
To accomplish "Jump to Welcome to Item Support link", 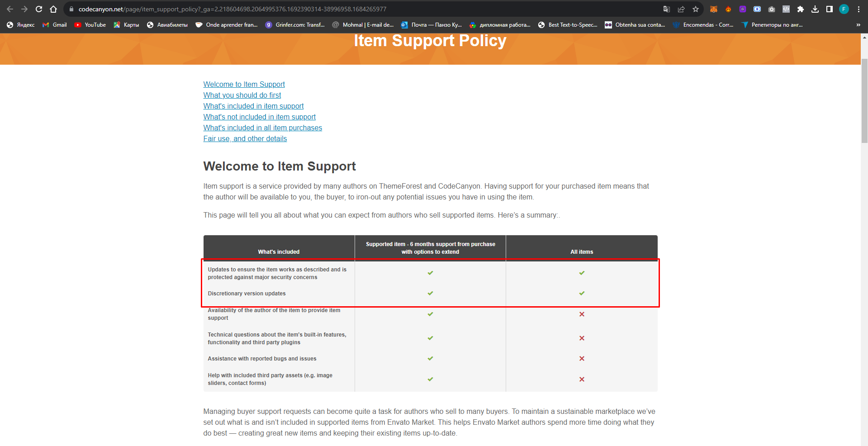I will (x=244, y=84).
